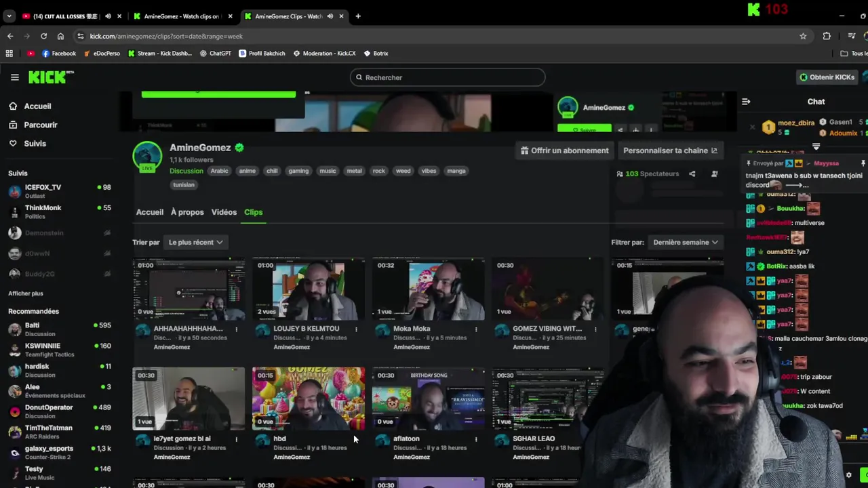Open the Filtrer par Dernière semaine dropdown
This screenshot has width=868, height=488.
point(686,242)
